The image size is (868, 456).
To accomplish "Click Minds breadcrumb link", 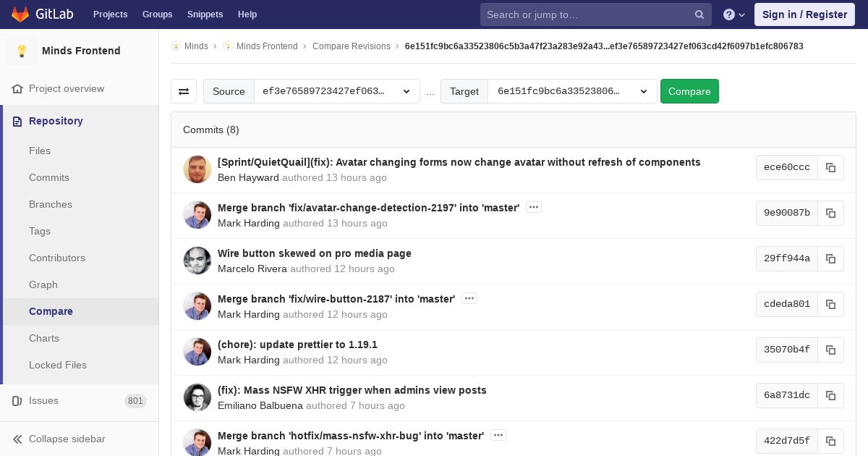I will click(196, 46).
